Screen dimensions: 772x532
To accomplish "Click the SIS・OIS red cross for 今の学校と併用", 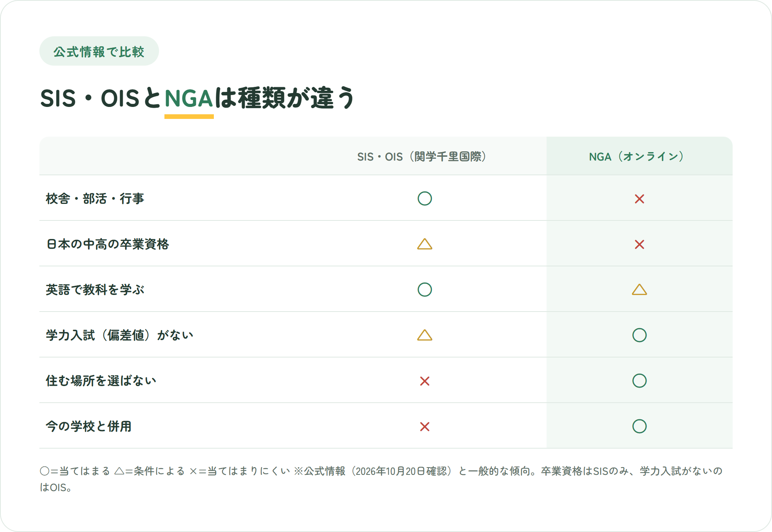I will pyautogui.click(x=425, y=427).
